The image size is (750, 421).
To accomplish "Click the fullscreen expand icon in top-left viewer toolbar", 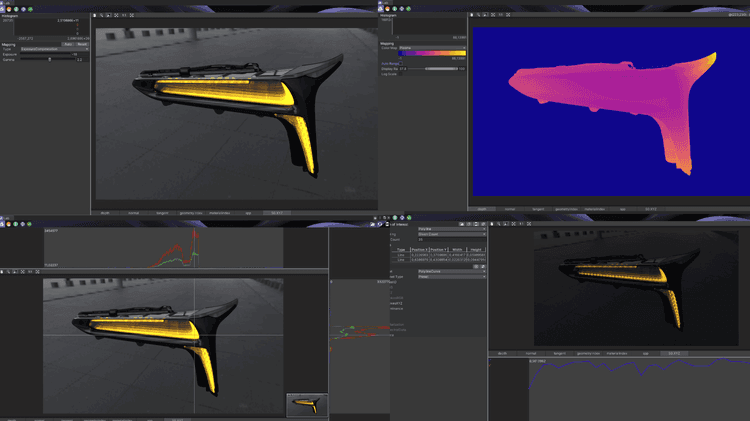I will click(132, 15).
